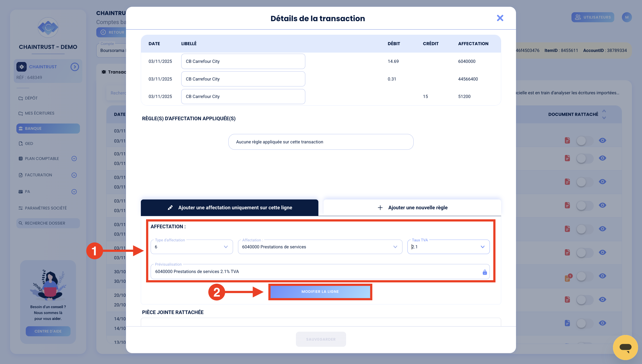Image resolution: width=642 pixels, height=364 pixels.
Task: Toggle the third transaction row switch
Action: 585,182
